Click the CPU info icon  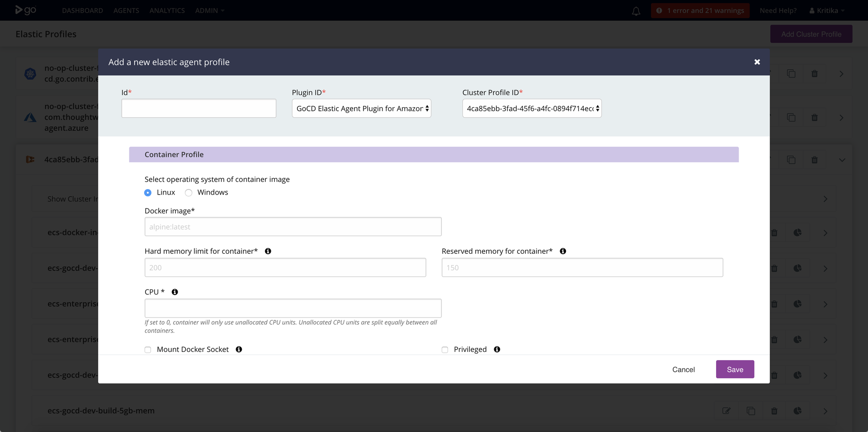pyautogui.click(x=175, y=292)
